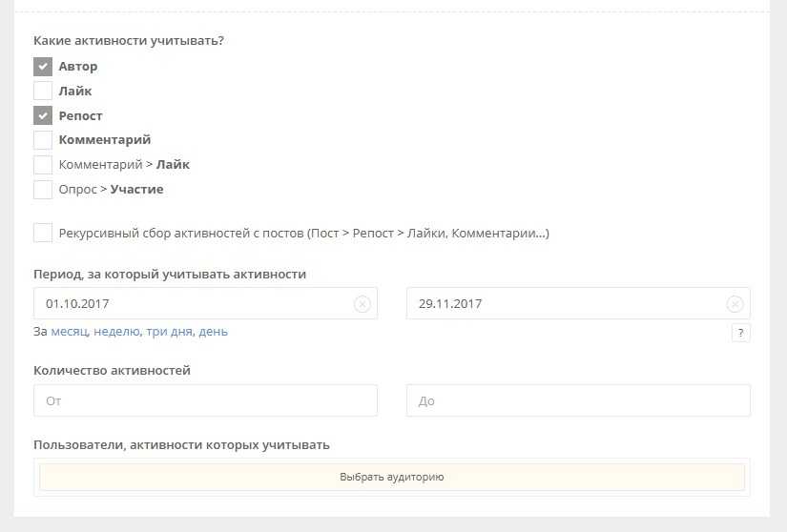Tick the Опрос > Участие checkbox

(43, 190)
